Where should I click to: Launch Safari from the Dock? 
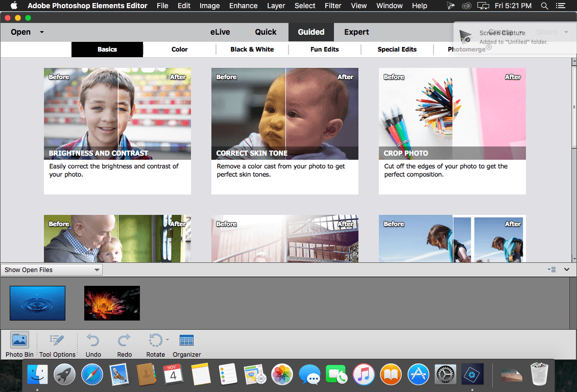coord(92,375)
